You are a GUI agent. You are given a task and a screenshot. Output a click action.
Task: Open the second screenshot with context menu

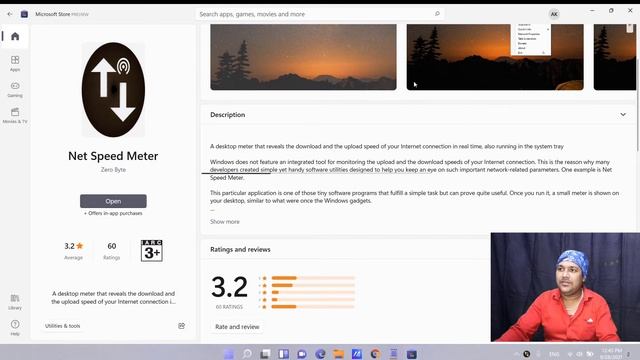(x=495, y=57)
